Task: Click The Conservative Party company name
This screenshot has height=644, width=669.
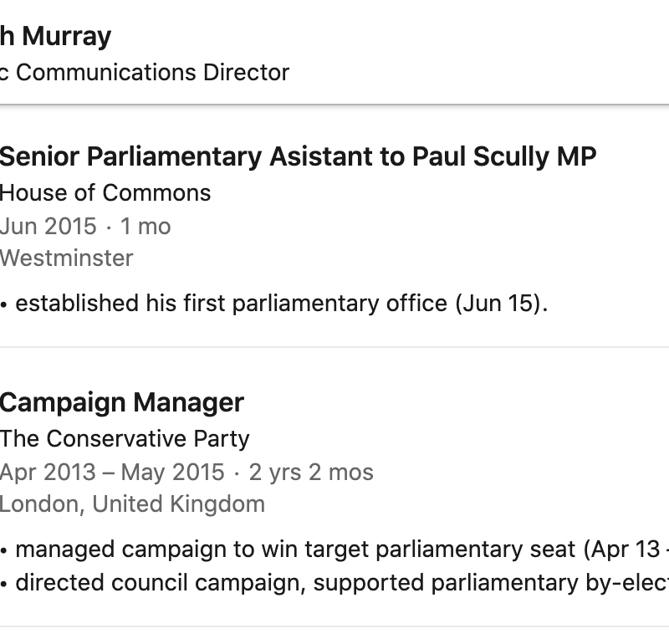Action: click(125, 438)
